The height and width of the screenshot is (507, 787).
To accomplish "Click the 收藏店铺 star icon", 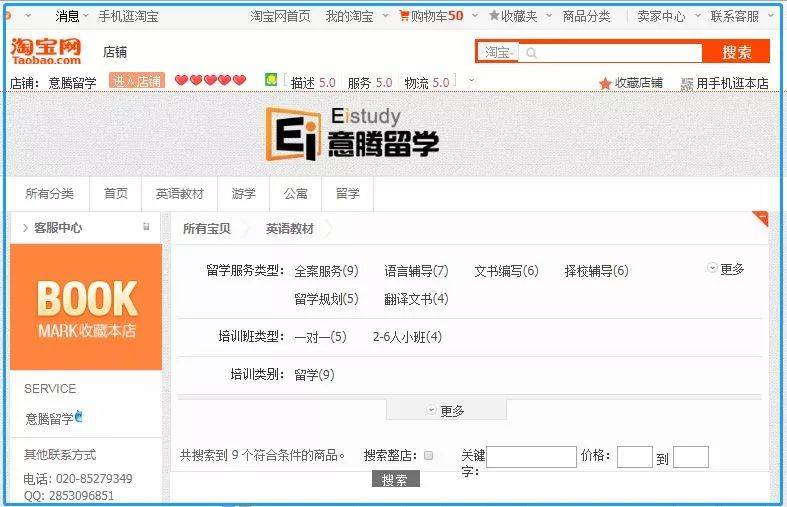I will (x=605, y=83).
